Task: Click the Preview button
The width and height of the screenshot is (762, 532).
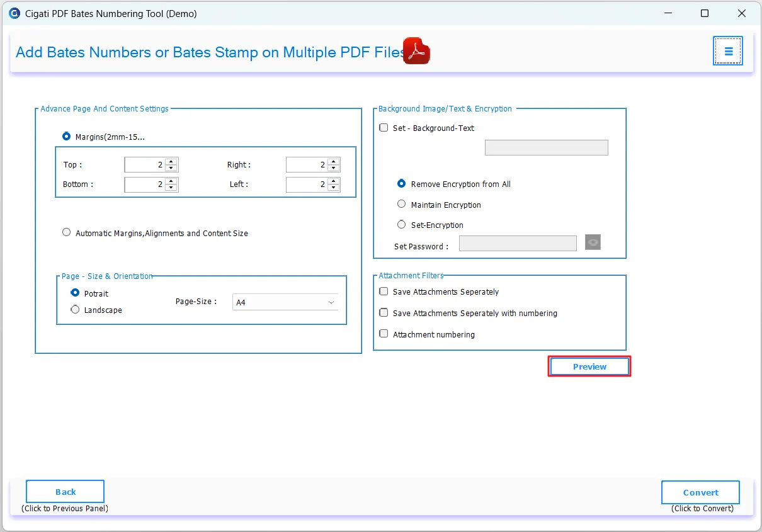Action: point(589,366)
